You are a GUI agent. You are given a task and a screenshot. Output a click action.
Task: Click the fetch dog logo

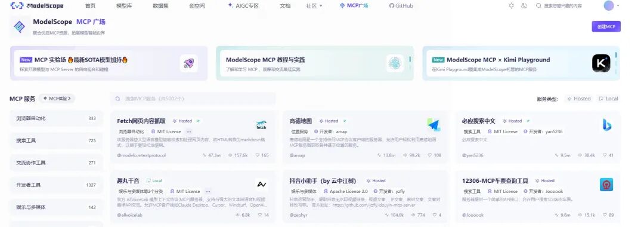coord(261,125)
